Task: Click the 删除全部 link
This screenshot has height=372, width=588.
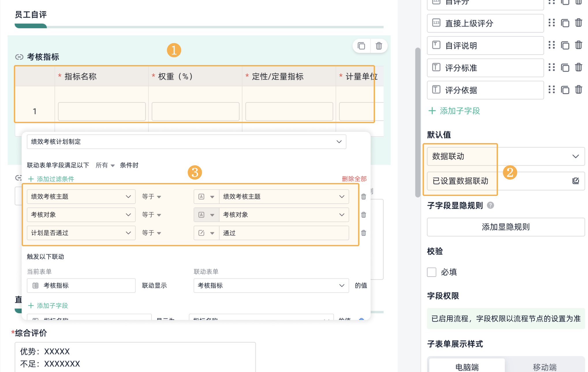Action: [354, 179]
